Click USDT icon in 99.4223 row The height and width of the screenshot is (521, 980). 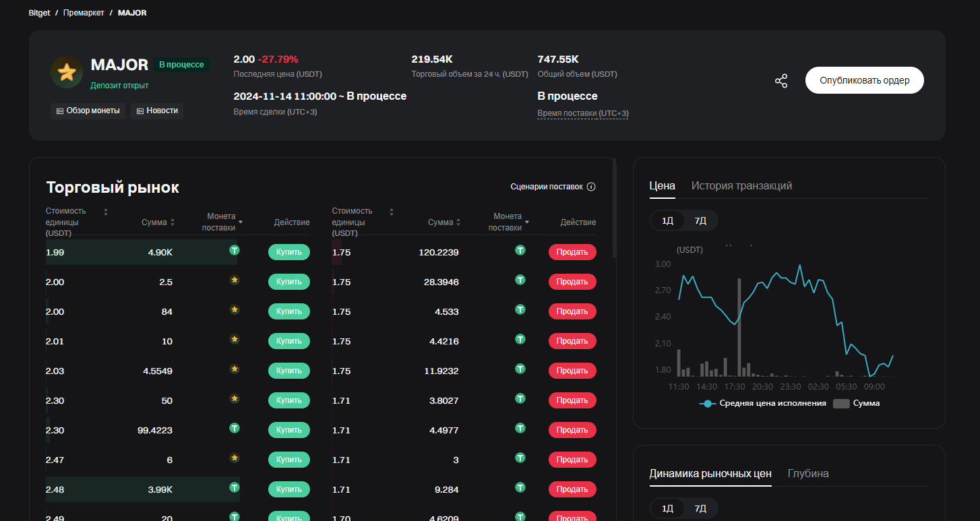click(x=235, y=428)
